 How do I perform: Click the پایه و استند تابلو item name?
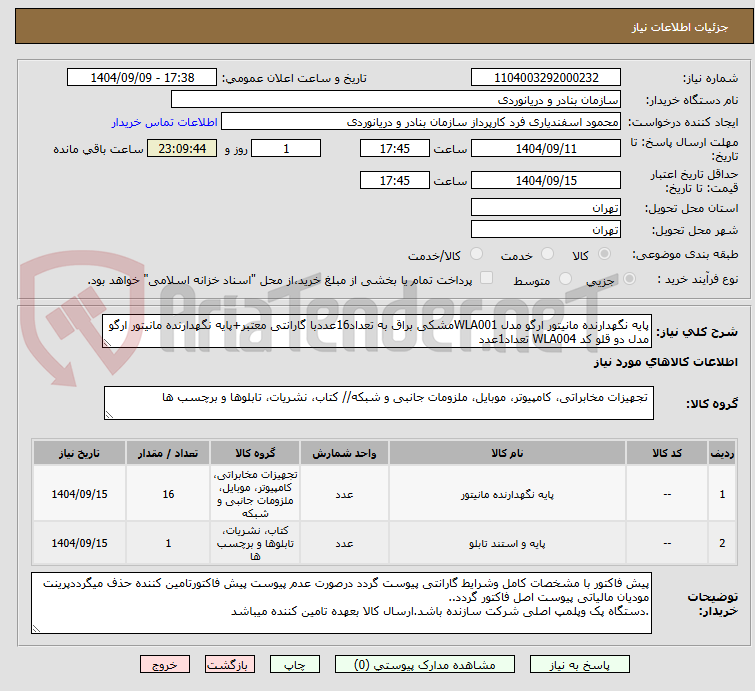point(507,544)
